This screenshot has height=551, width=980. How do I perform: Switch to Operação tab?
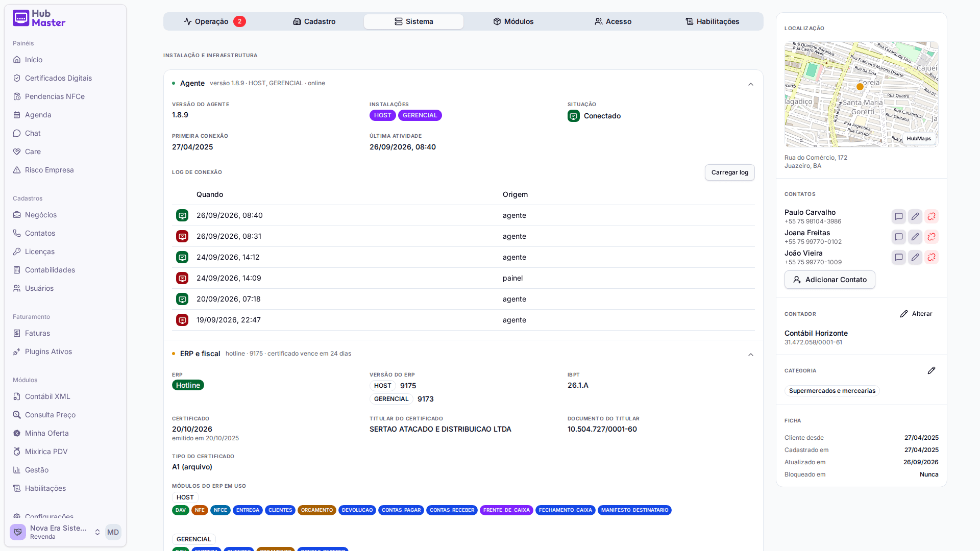click(x=214, y=21)
